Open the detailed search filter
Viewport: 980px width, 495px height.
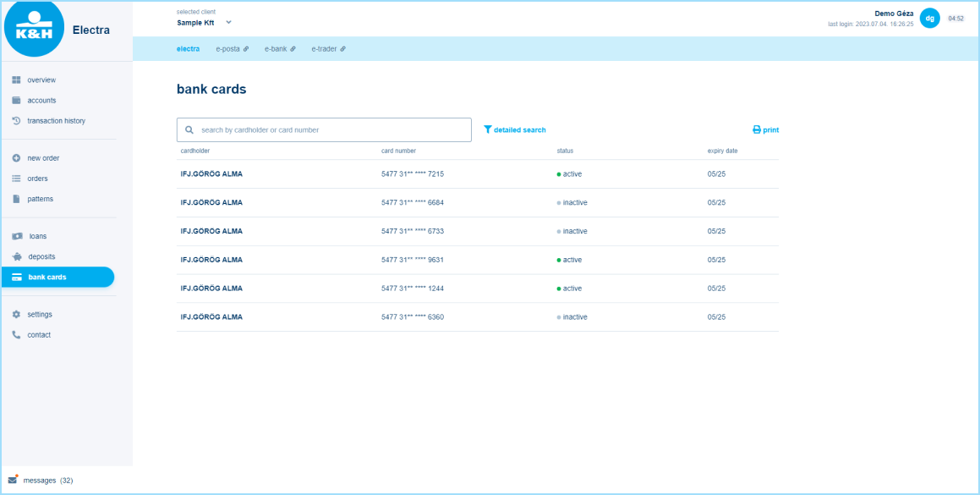[x=515, y=130]
